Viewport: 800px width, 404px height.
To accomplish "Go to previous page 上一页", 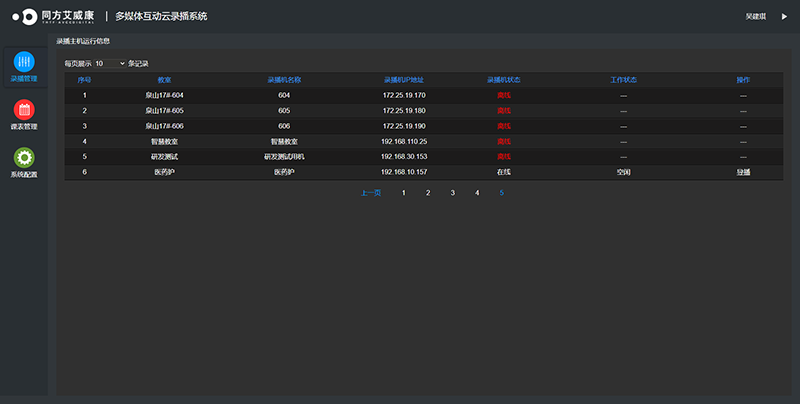I will tap(370, 192).
